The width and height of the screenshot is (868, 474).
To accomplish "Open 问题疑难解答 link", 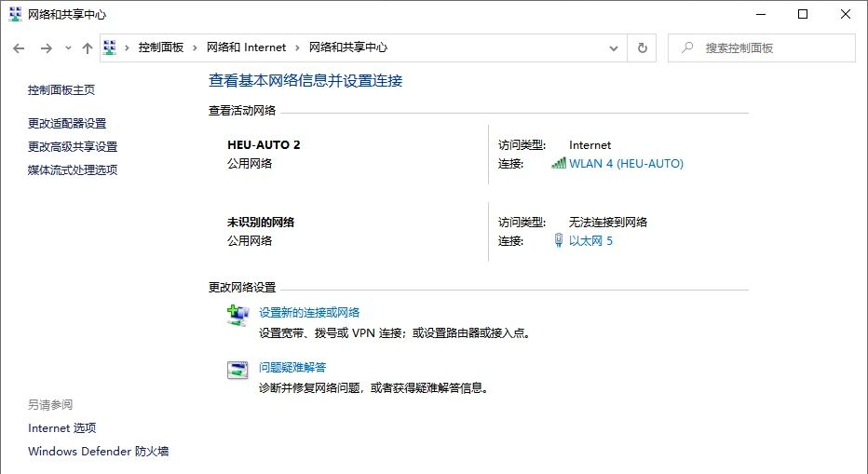I will [x=292, y=368].
